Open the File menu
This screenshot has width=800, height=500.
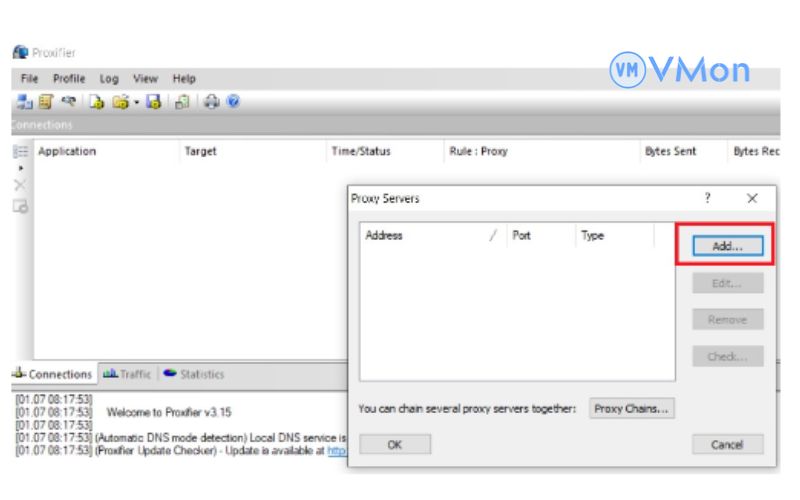(29, 78)
